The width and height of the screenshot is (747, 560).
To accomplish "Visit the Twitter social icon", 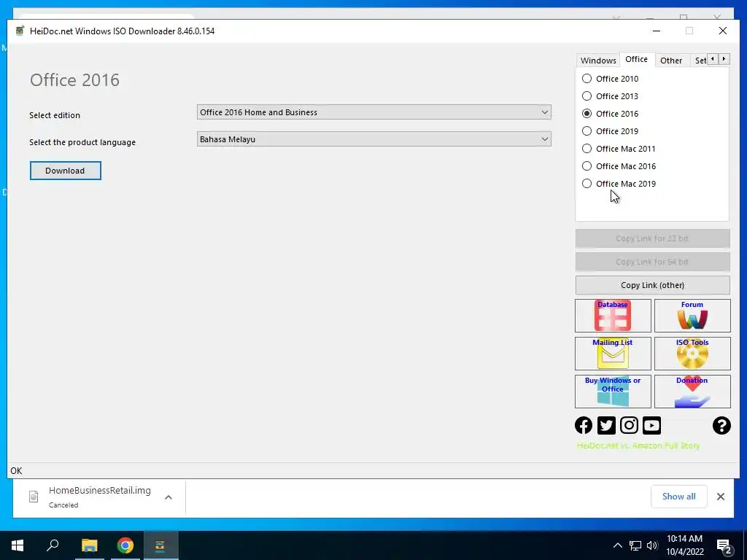I will point(606,425).
